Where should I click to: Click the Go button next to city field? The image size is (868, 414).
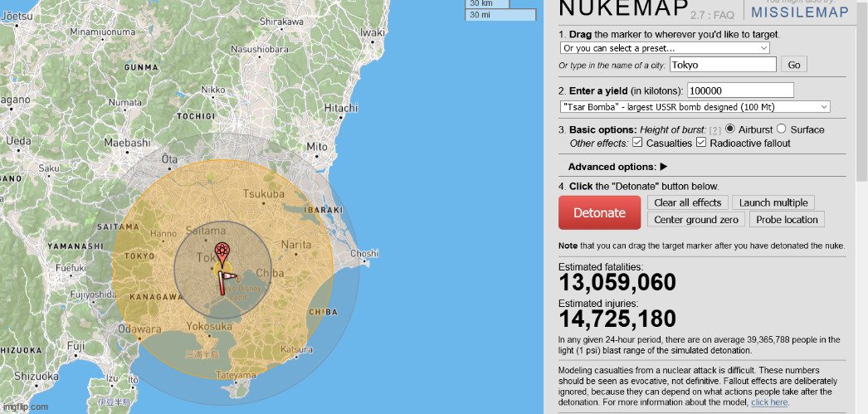(794, 65)
